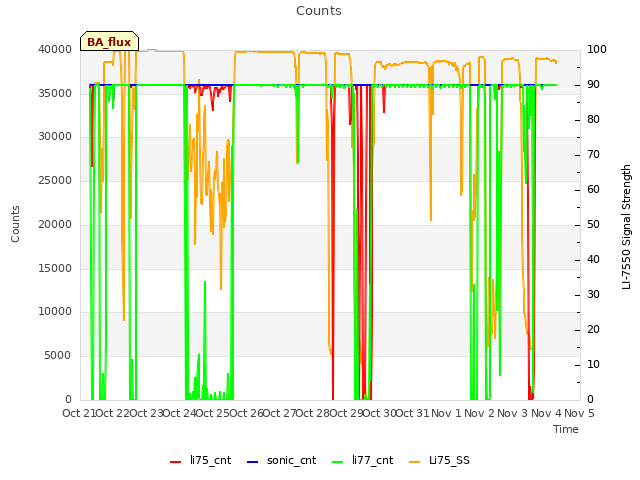Click the Oct 31 x-axis label
Viewport: 640px width, 480px height.
tap(413, 413)
